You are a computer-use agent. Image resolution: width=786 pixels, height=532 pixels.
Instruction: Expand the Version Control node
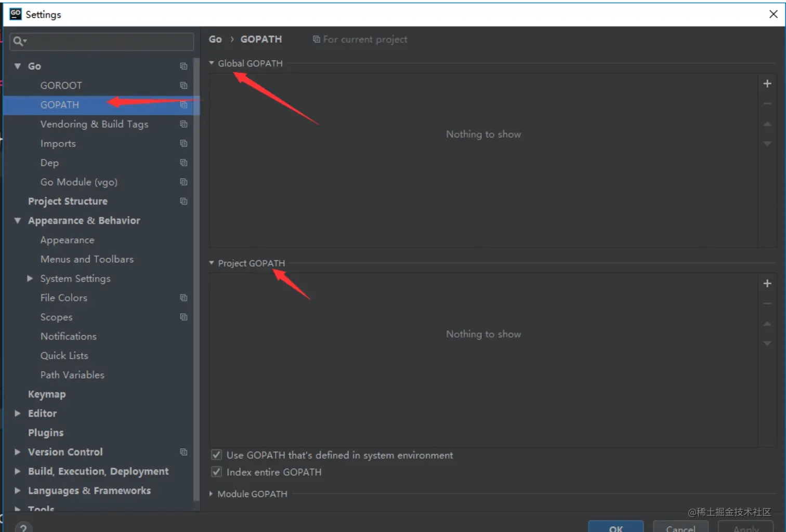[x=18, y=452]
